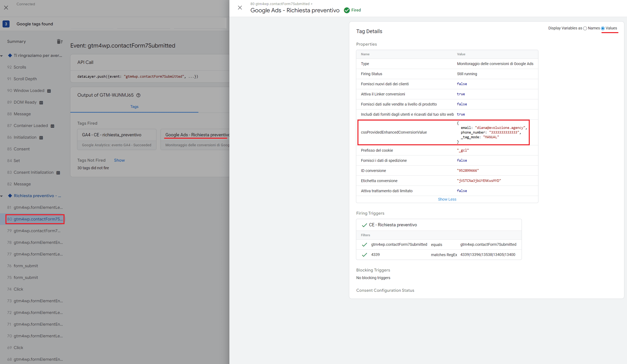Show the tags that did not fire
The height and width of the screenshot is (364, 627).
[119, 160]
